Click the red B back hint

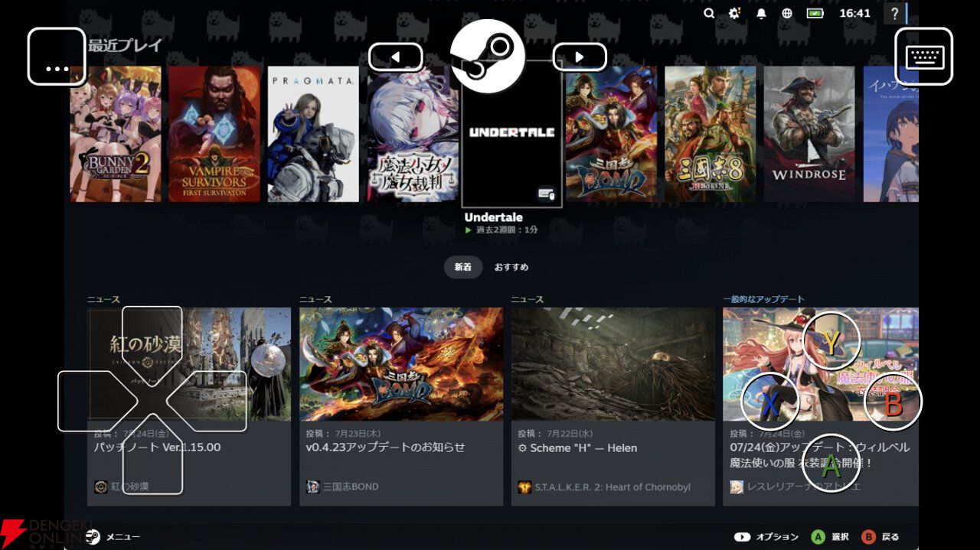[x=868, y=537]
